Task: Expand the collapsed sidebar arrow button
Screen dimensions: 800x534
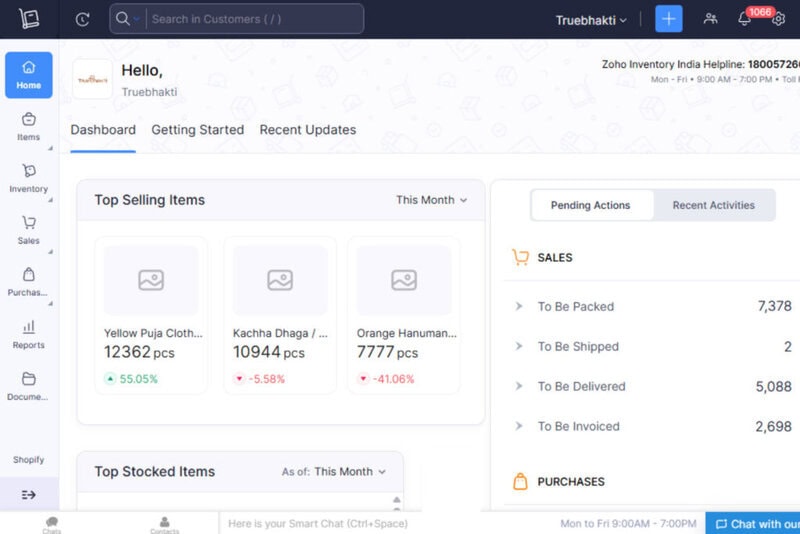Action: [29, 495]
